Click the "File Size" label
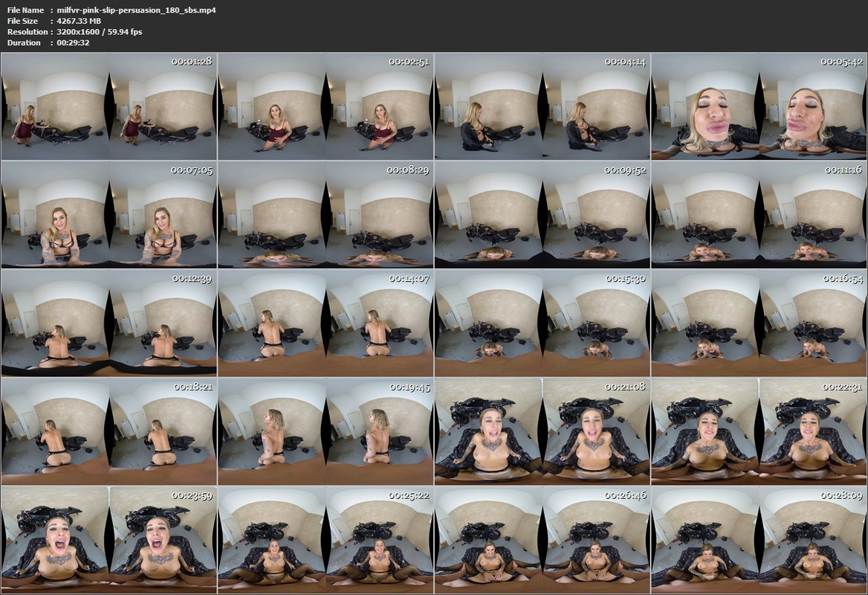Screen dimensions: 868x595 coord(23,21)
